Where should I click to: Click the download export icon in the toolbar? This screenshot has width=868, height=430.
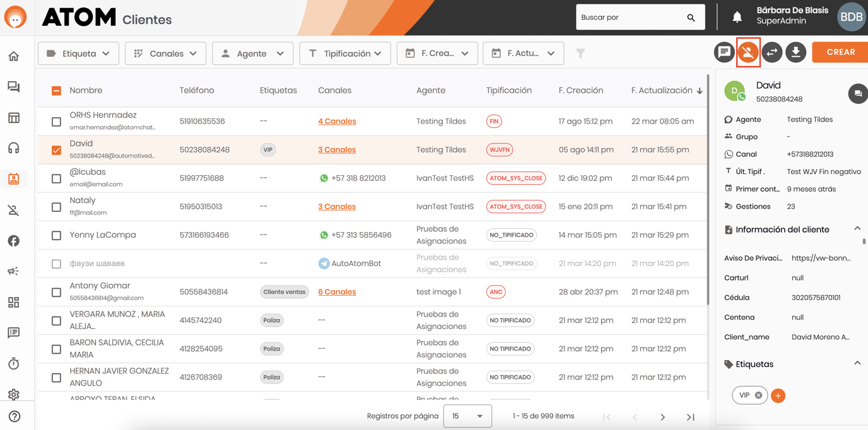795,52
